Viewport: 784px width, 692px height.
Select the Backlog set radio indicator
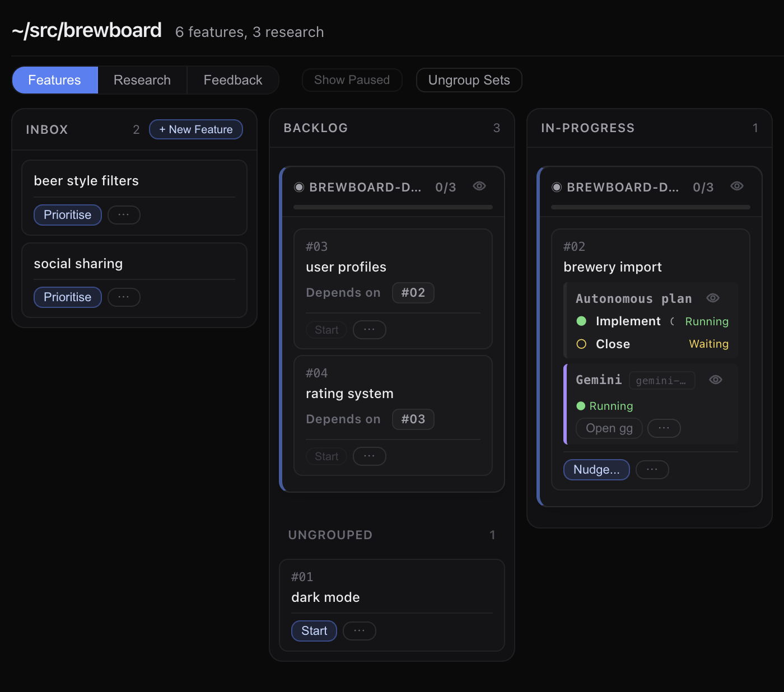click(299, 187)
